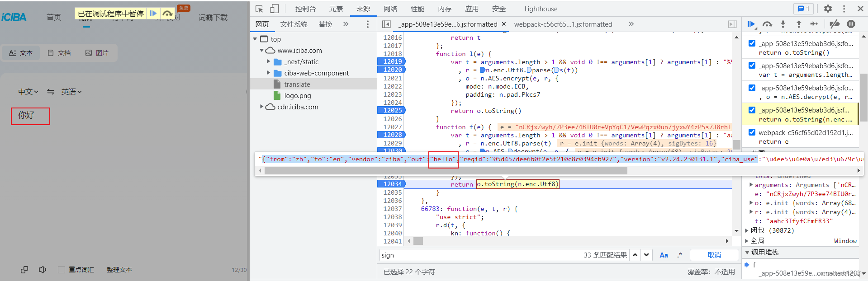
Task: Click the Step button in debugger toolbar
Action: tap(814, 24)
